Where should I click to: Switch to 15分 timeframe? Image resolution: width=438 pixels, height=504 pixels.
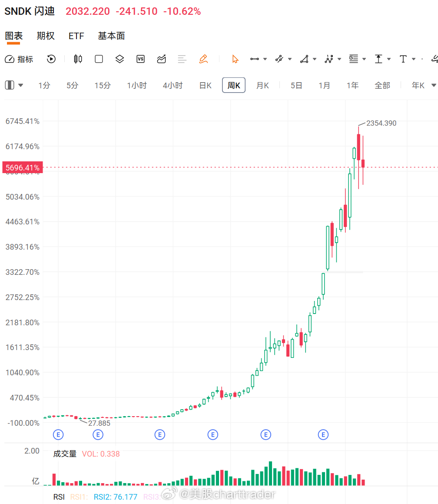point(103,86)
